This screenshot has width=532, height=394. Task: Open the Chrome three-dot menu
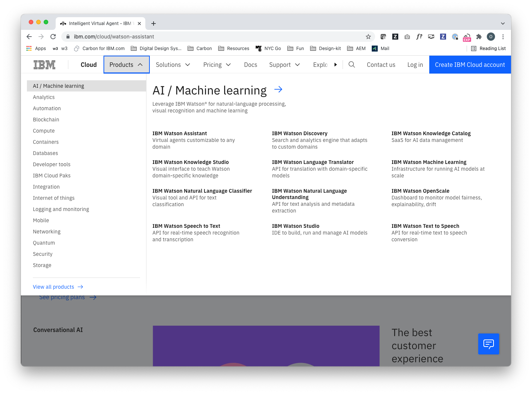503,37
